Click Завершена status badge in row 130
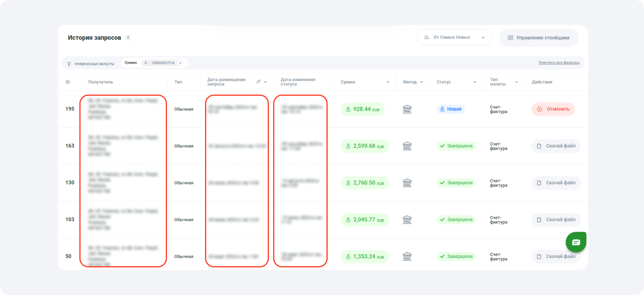The image size is (644, 295). click(x=456, y=183)
